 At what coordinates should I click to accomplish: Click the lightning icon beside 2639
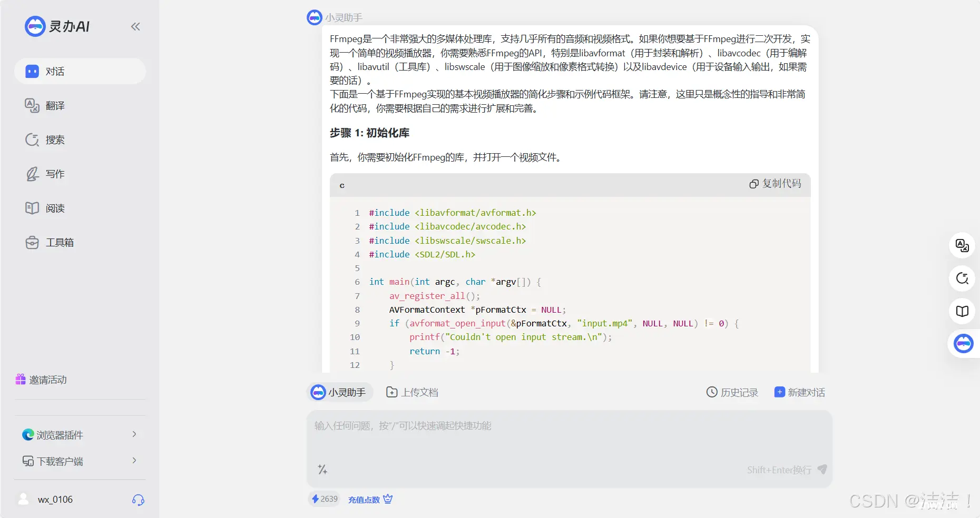coord(315,499)
